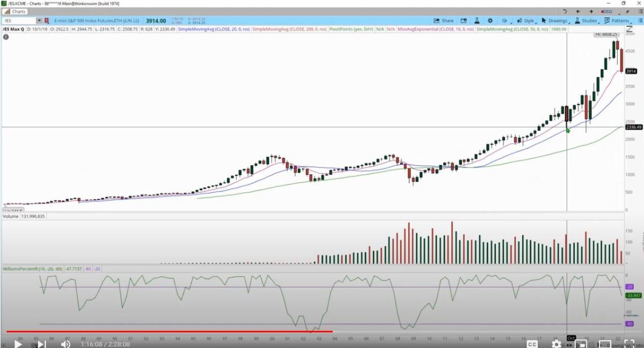Expand the symbol selector dropdown arrow
The image size is (644, 348).
click(39, 20)
